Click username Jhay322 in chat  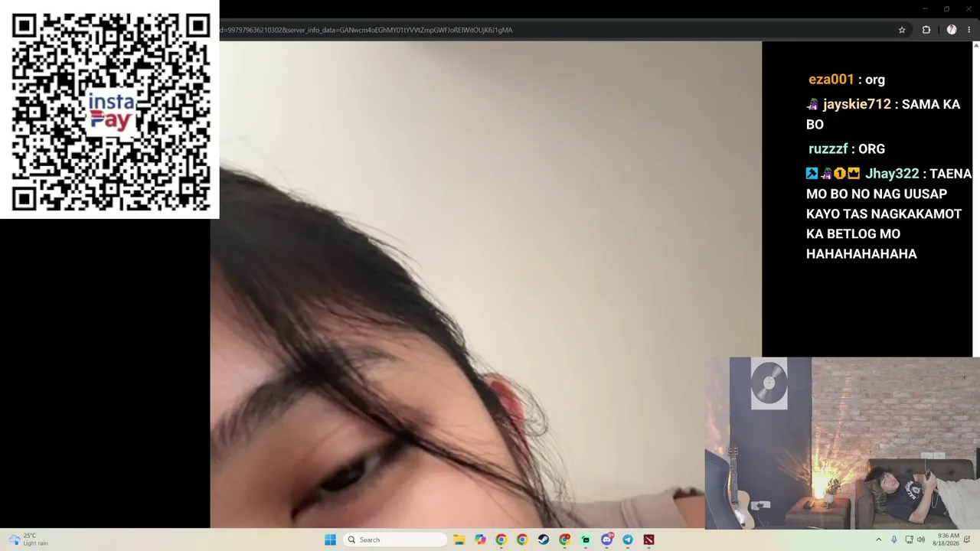[892, 174]
